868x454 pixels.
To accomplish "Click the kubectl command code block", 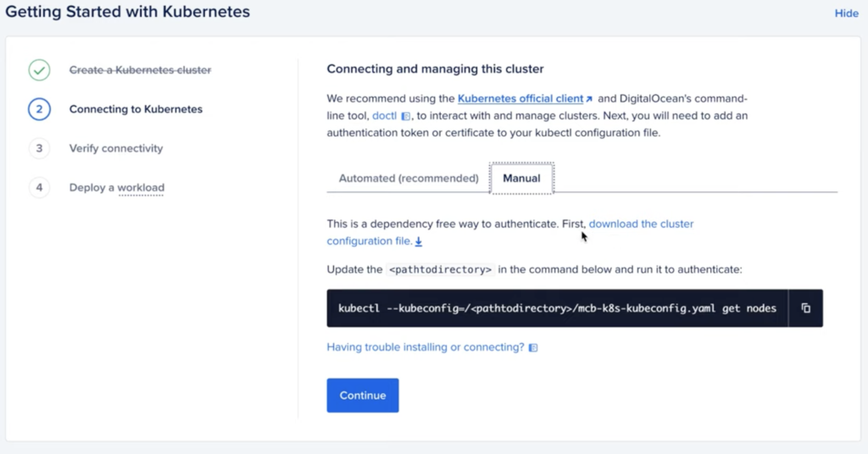I will pyautogui.click(x=558, y=308).
